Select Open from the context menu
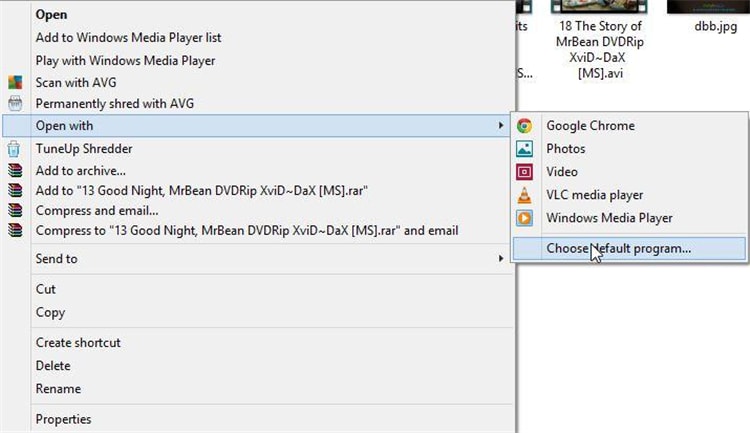Screen dimensions: 750x433 (51, 14)
